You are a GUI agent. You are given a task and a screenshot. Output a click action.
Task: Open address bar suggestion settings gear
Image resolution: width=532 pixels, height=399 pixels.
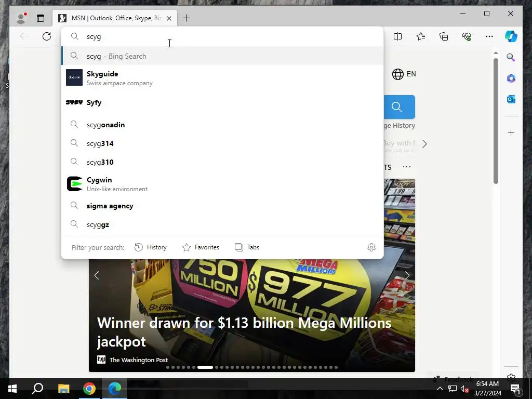371,247
